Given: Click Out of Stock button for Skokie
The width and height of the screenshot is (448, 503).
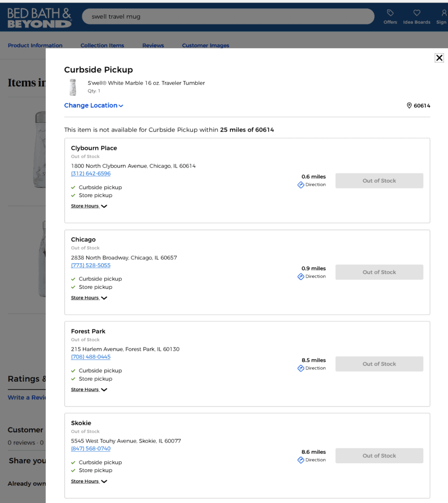Looking at the screenshot, I should (379, 455).
